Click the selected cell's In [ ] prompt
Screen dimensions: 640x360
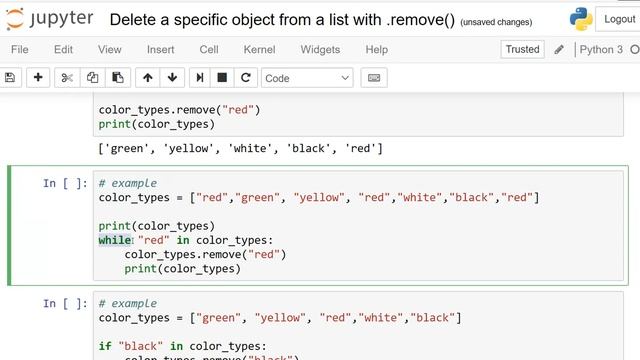click(65, 183)
